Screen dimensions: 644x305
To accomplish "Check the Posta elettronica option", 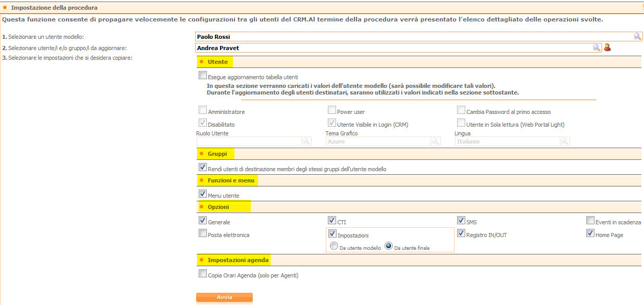I will (x=203, y=234).
